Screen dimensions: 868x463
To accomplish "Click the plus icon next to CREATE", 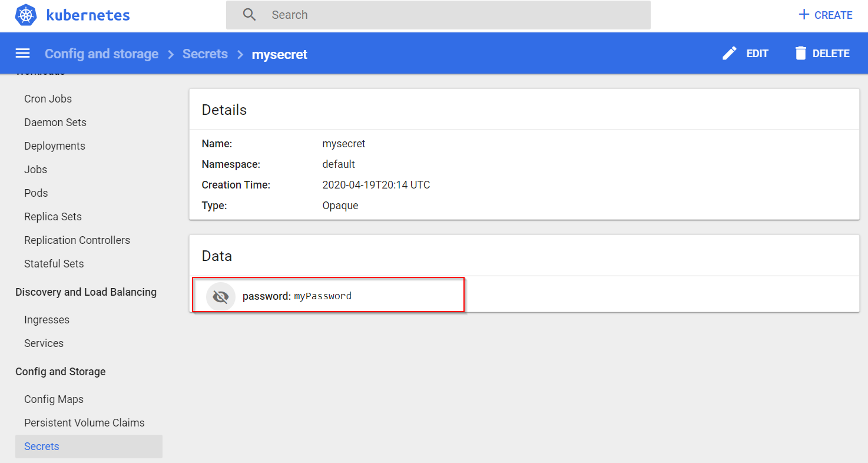I will pyautogui.click(x=803, y=15).
